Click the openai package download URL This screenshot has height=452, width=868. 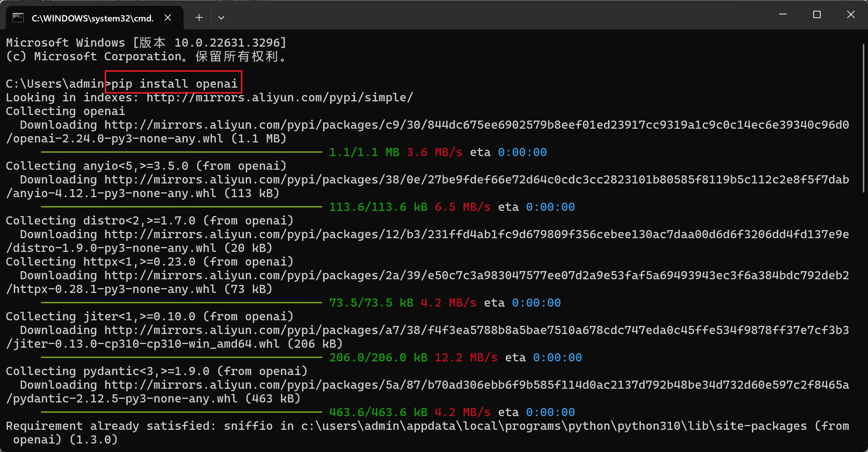477,125
